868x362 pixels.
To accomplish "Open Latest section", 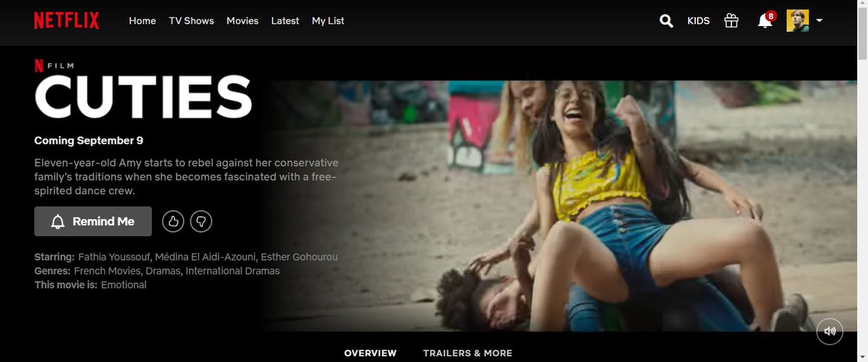I will click(285, 21).
